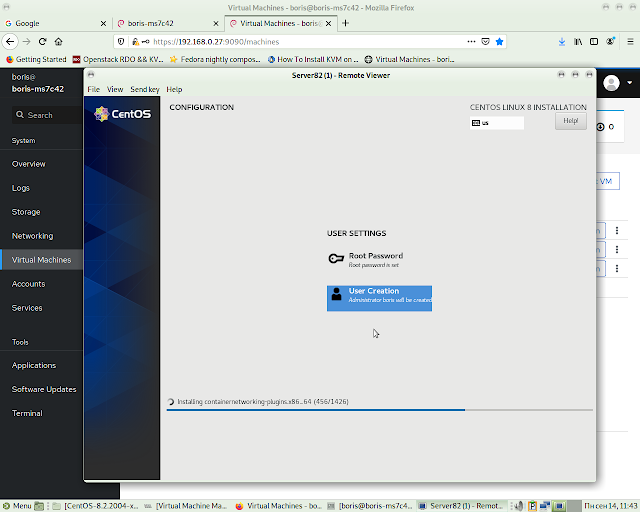This screenshot has height=512, width=640.
Task: Open User Creation settings
Action: click(x=380, y=298)
